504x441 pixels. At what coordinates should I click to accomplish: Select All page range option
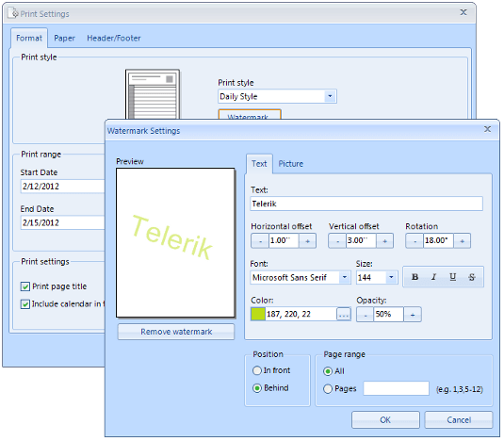click(x=328, y=371)
